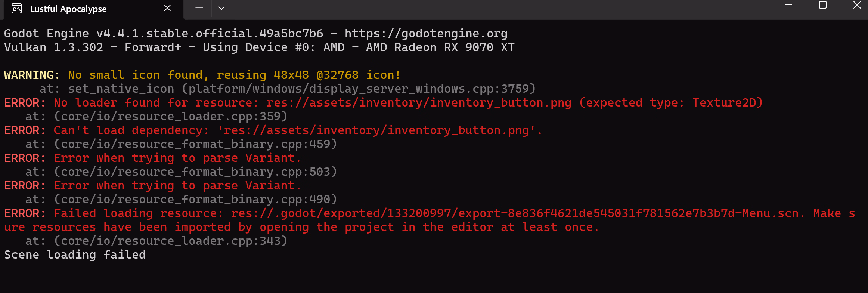Click the Scene loading failed line
Viewport: 868px width, 293px height.
click(x=75, y=255)
